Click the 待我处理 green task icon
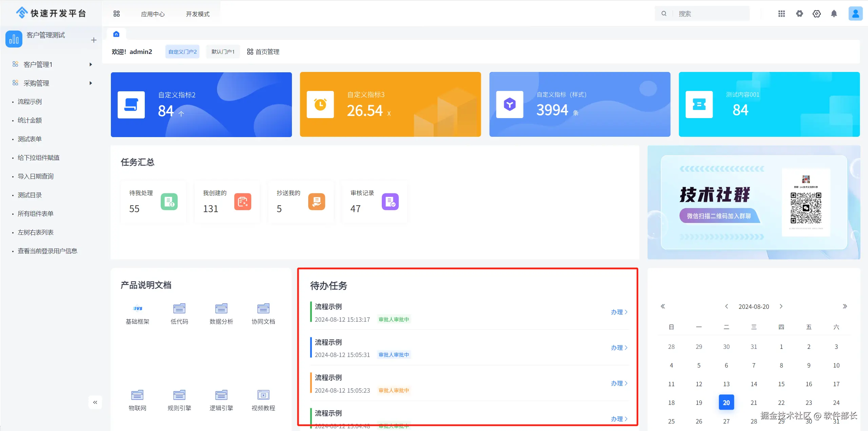 169,202
